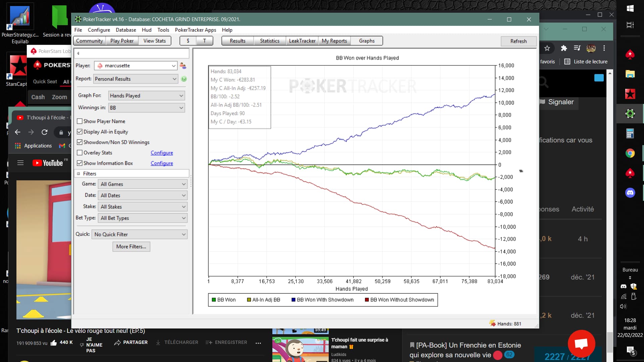Click the Windows Start icon
Viewport: 644px width, 362px height.
[630, 8]
